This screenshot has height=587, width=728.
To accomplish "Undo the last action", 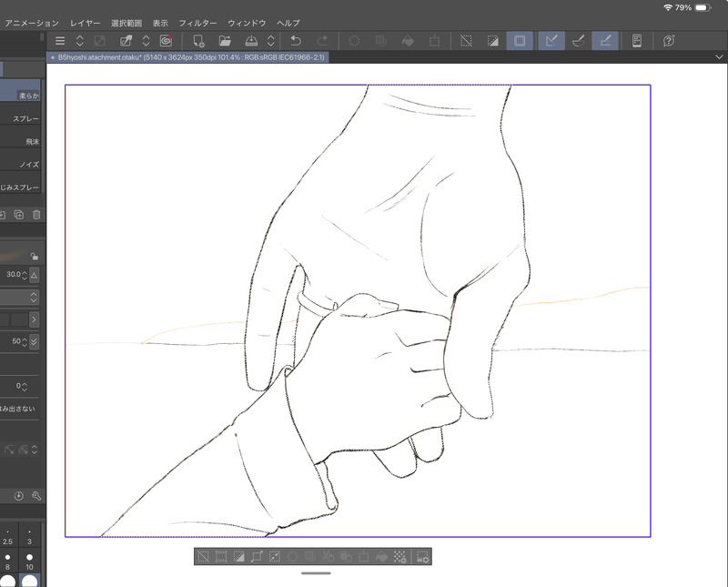I will coord(295,41).
